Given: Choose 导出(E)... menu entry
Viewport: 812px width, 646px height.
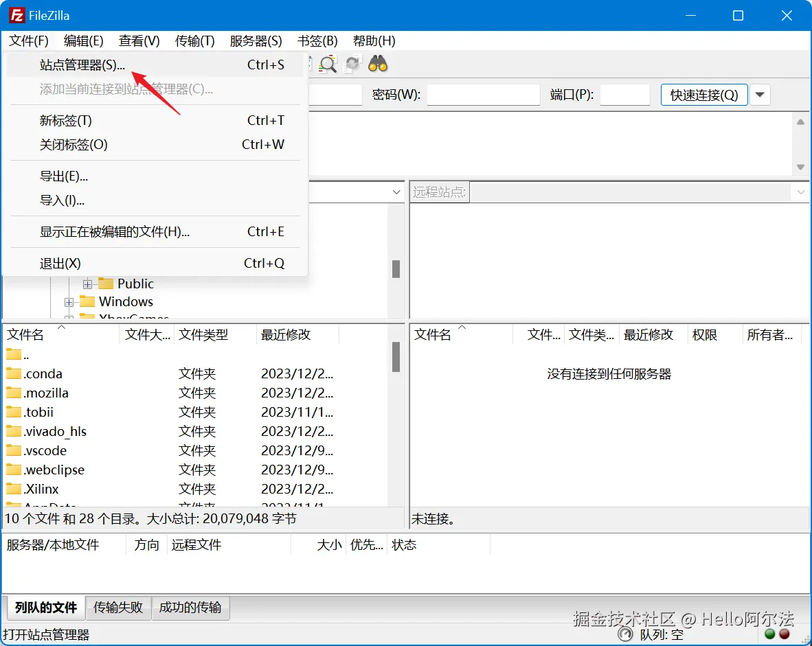Looking at the screenshot, I should tap(155, 176).
